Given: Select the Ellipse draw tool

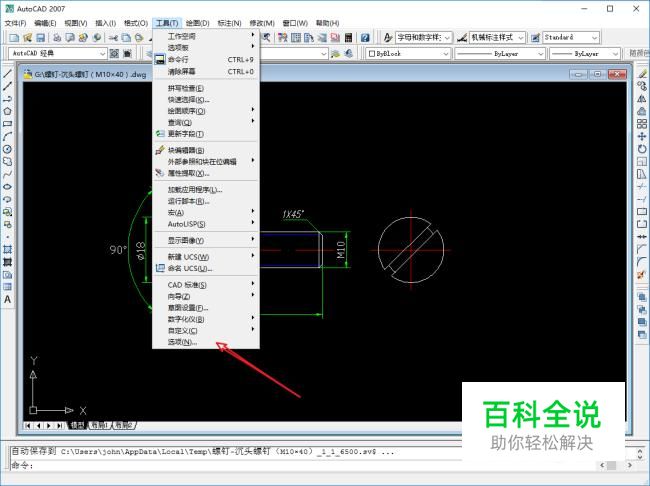Looking at the screenshot, I should (7, 187).
